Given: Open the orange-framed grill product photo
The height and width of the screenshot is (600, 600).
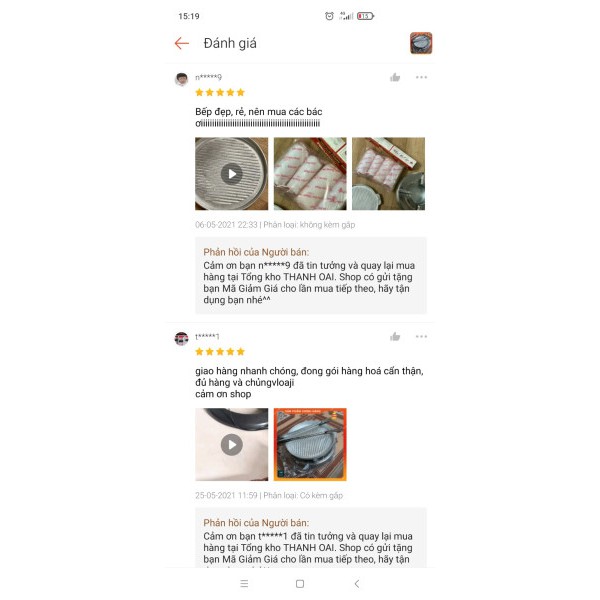Looking at the screenshot, I should click(x=310, y=444).
